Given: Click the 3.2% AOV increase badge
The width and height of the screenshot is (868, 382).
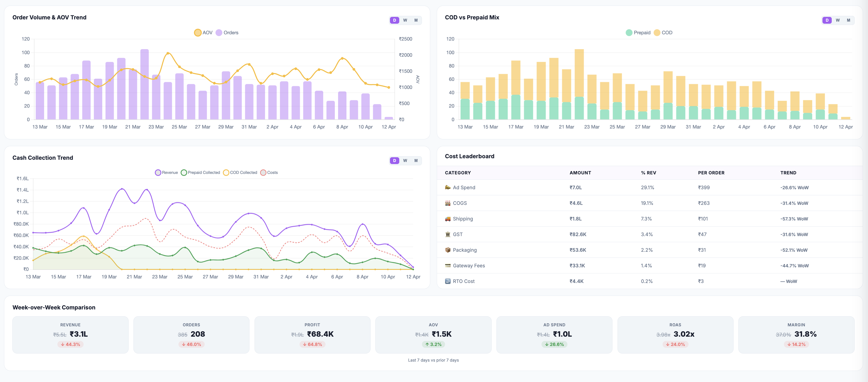Looking at the screenshot, I should pyautogui.click(x=433, y=344).
